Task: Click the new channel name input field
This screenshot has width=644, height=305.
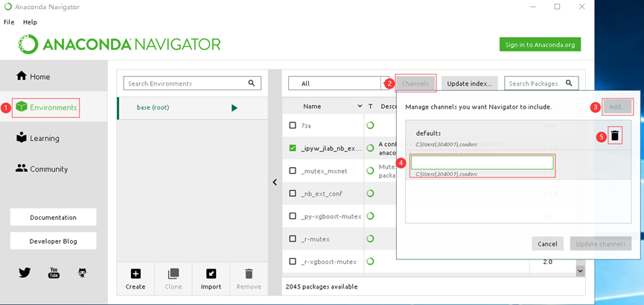Action: (x=482, y=162)
